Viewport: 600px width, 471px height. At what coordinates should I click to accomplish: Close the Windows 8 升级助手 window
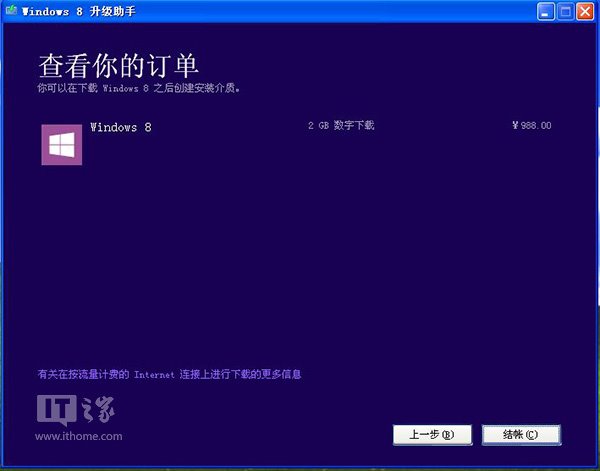(x=585, y=12)
